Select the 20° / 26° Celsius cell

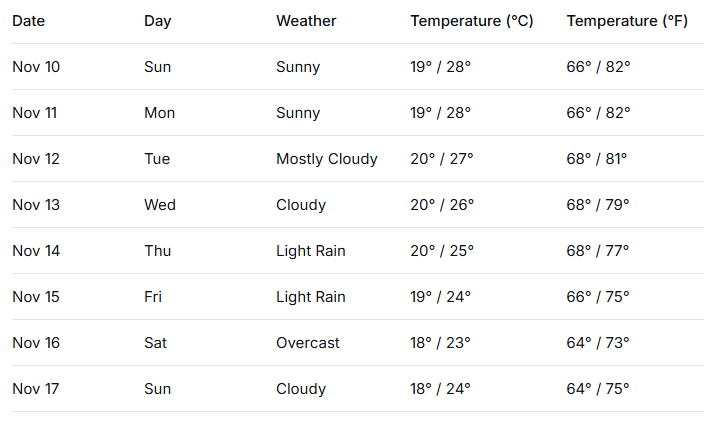pos(442,205)
